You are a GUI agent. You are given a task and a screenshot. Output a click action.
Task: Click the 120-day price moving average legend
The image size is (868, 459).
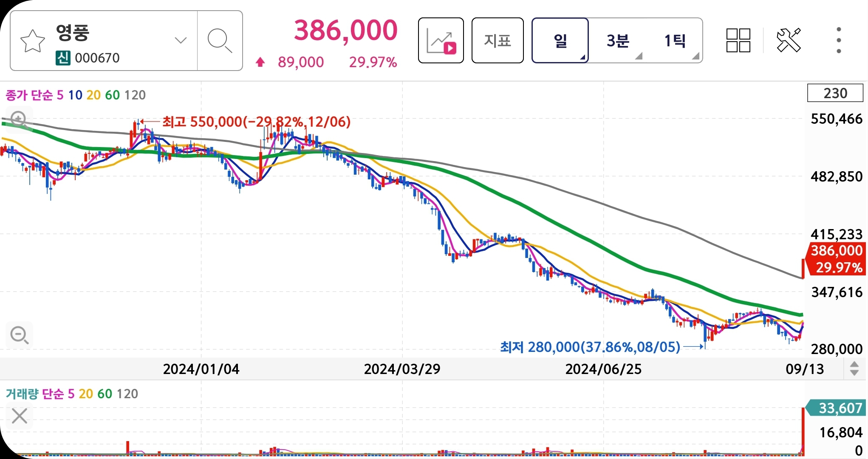pos(135,95)
